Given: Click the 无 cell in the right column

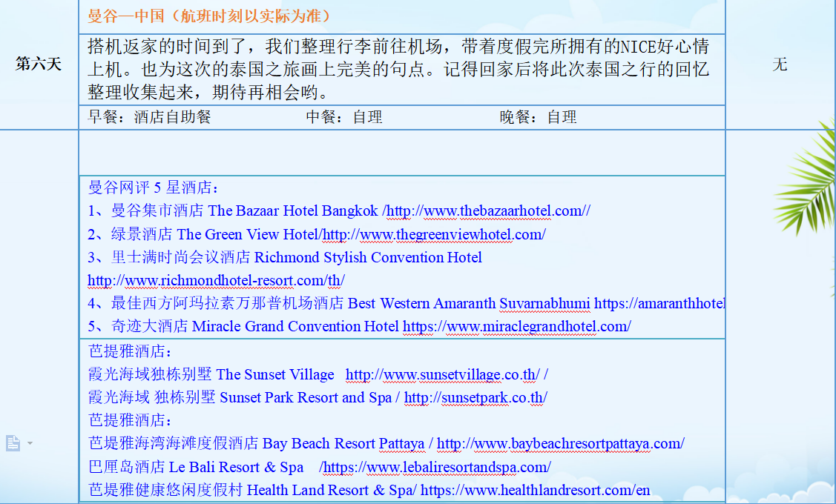Looking at the screenshot, I should pyautogui.click(x=780, y=64).
